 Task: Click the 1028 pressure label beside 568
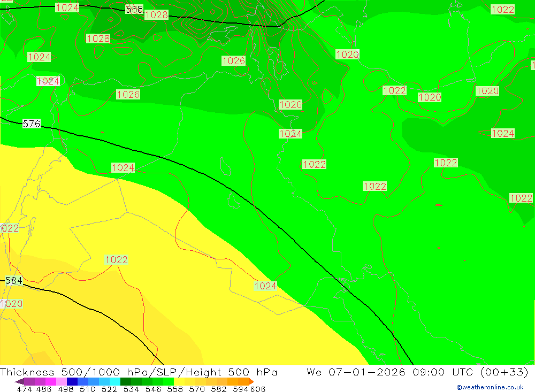pos(156,14)
